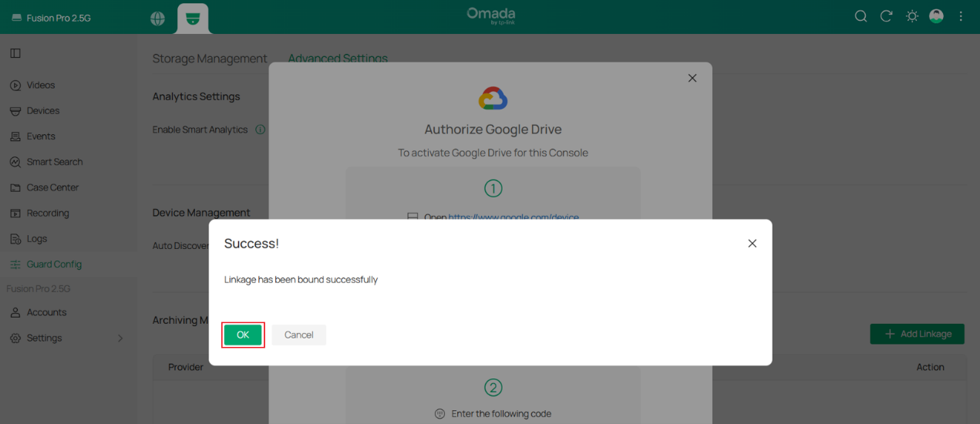This screenshot has width=980, height=424.
Task: Open Accounts in the sidebar
Action: point(69,312)
